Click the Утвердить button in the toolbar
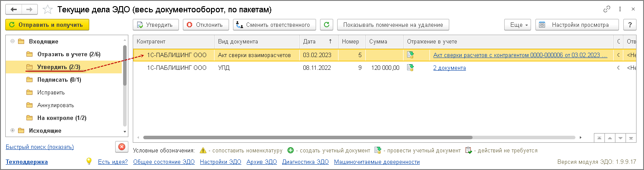644x170 pixels. click(x=156, y=25)
